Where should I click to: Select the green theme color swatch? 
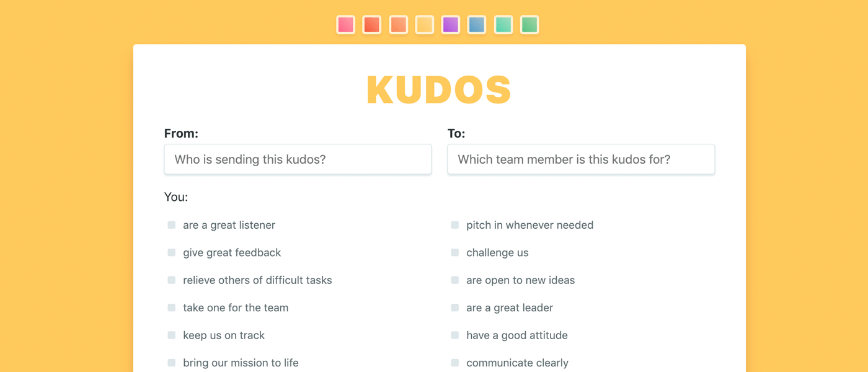[529, 25]
